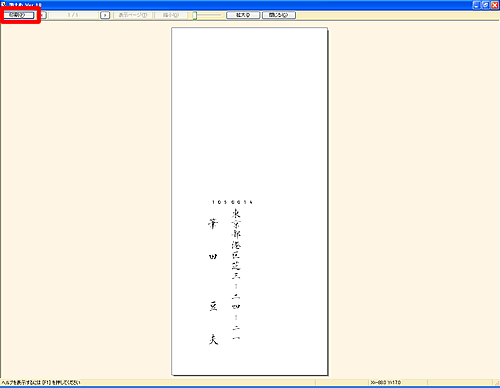
Task: Click the zoom slider handle
Action: point(195,15)
